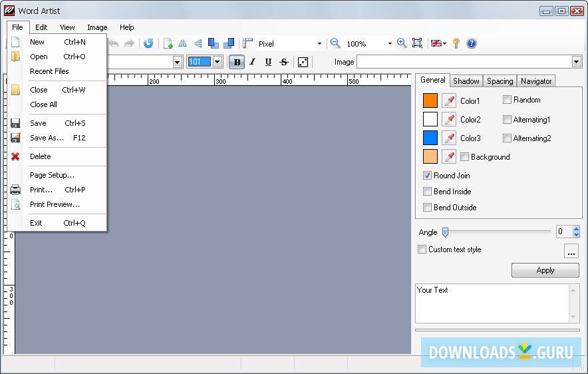Viewport: 588px width, 374px height.
Task: Click the eyedropper next to Color2
Action: point(449,119)
